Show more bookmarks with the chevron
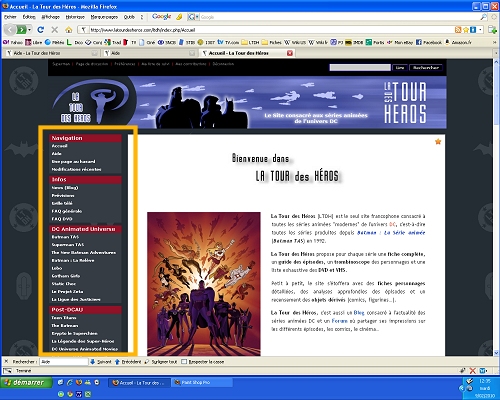The height and width of the screenshot is (400, 500). tap(496, 42)
